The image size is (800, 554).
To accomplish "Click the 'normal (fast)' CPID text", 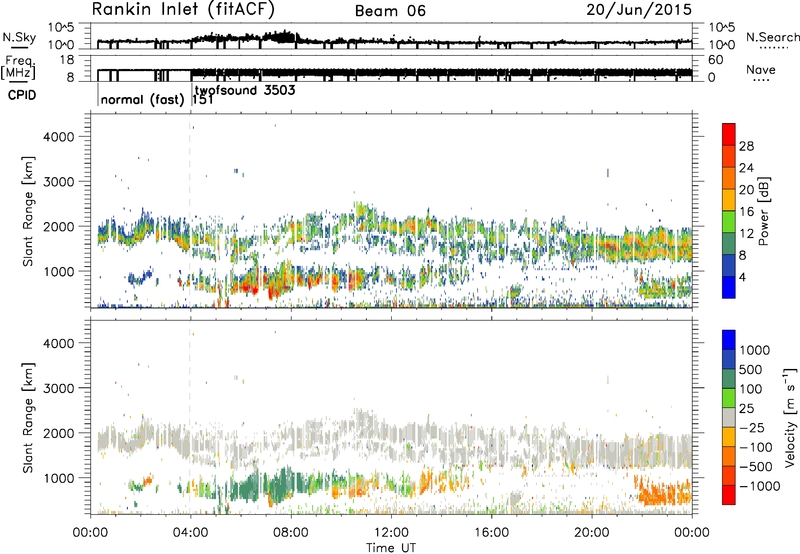I will pyautogui.click(x=142, y=99).
